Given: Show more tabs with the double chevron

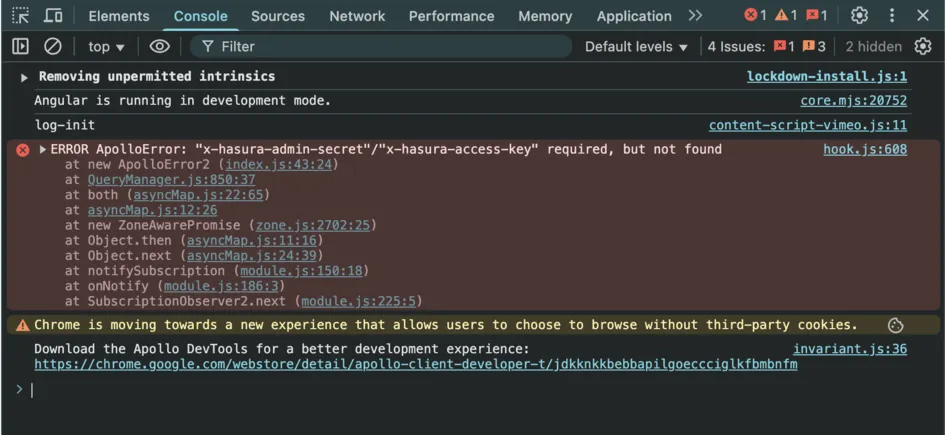Looking at the screenshot, I should point(695,16).
